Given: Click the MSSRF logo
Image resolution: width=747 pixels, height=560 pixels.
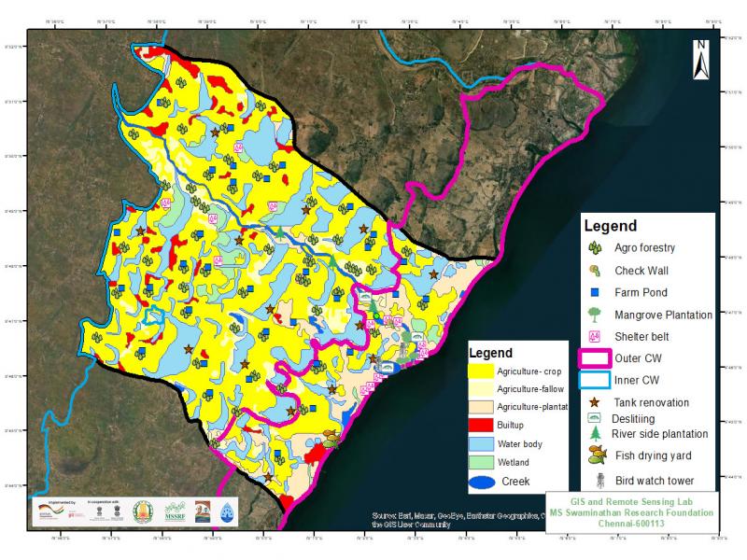Looking at the screenshot, I should coord(176,511).
